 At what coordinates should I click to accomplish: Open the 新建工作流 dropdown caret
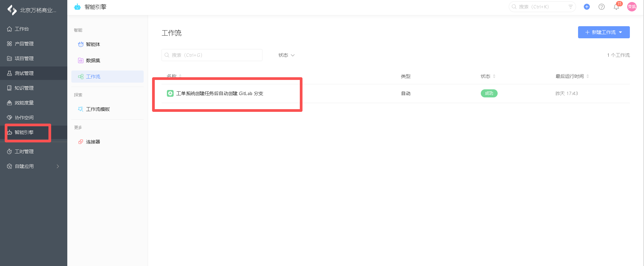pos(620,32)
